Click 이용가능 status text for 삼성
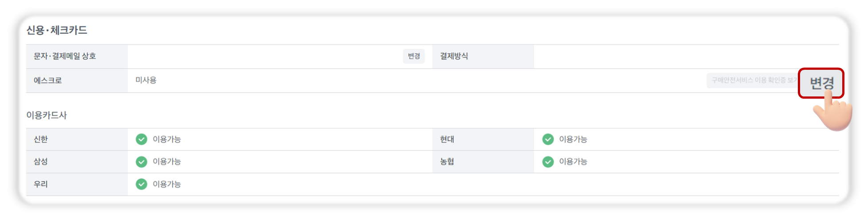The width and height of the screenshot is (868, 220). 167,162
